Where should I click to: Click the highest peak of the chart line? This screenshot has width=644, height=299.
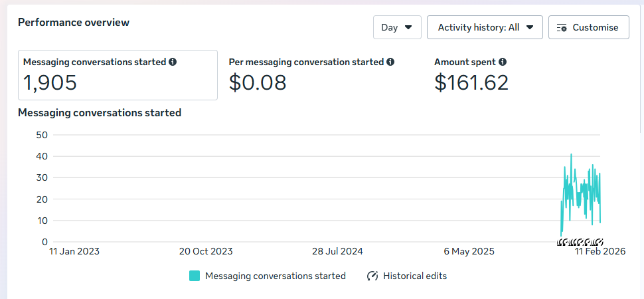point(571,155)
